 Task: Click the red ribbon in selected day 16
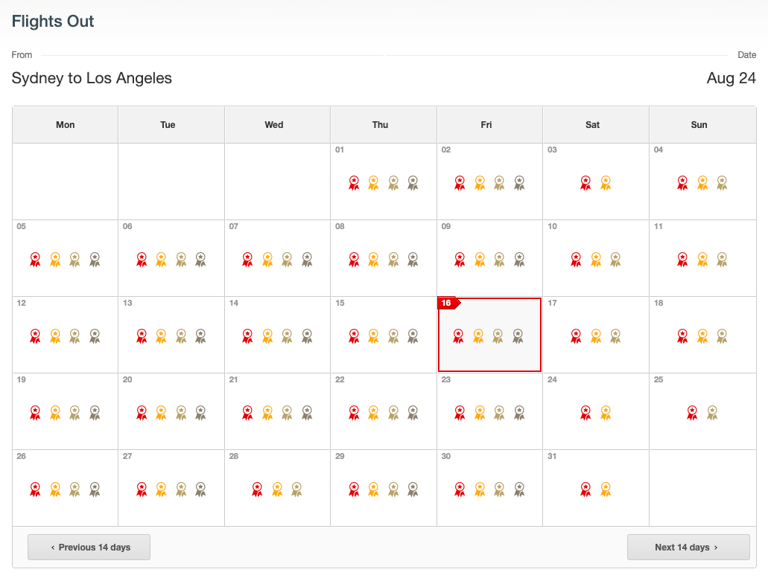[x=458, y=336]
